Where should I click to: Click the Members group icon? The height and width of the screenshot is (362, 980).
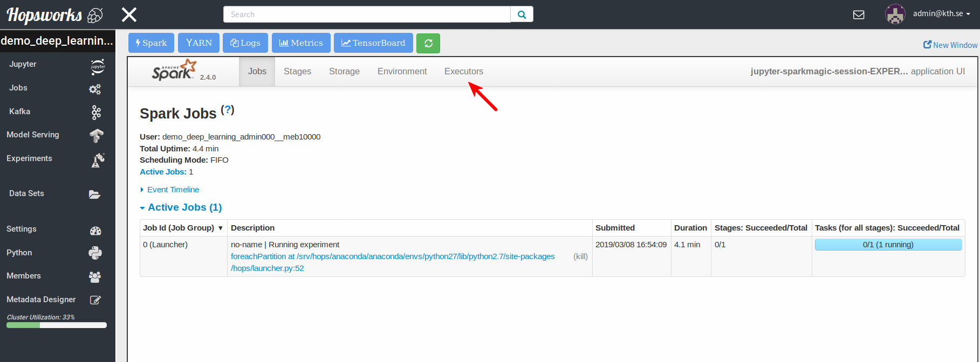click(95, 277)
